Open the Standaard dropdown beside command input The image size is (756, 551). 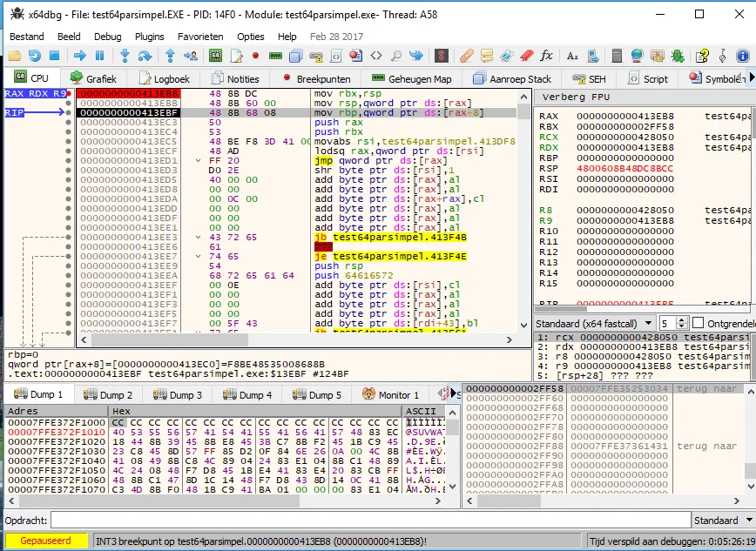tap(722, 521)
